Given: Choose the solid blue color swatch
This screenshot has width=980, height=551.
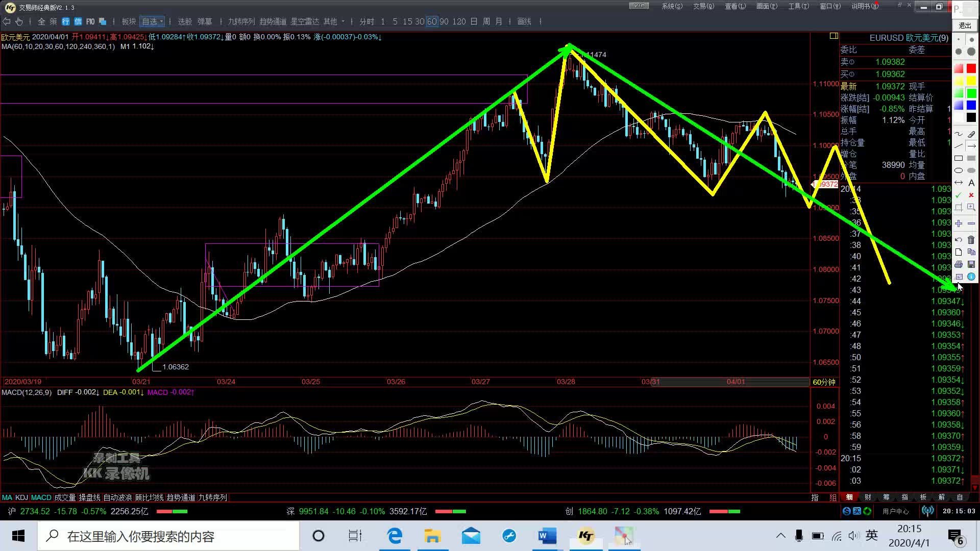Looking at the screenshot, I should pos(971,105).
